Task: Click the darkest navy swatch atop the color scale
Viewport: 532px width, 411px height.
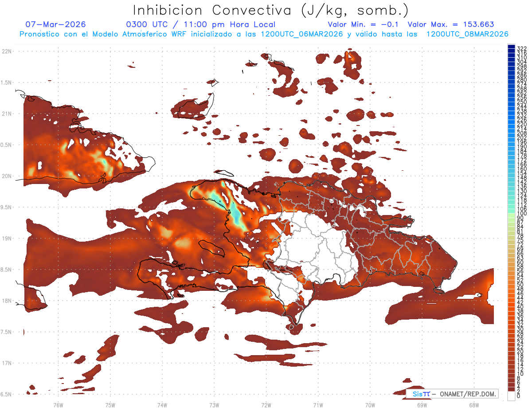Action: click(x=511, y=47)
